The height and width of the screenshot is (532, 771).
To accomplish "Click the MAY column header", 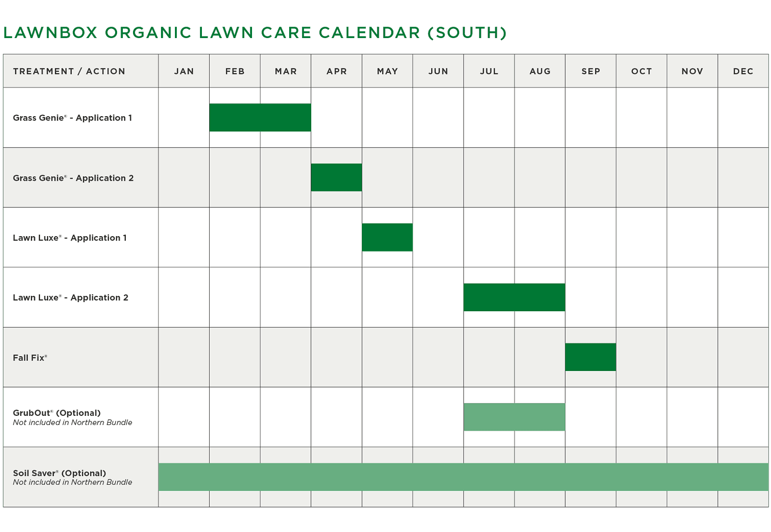I will 387,71.
